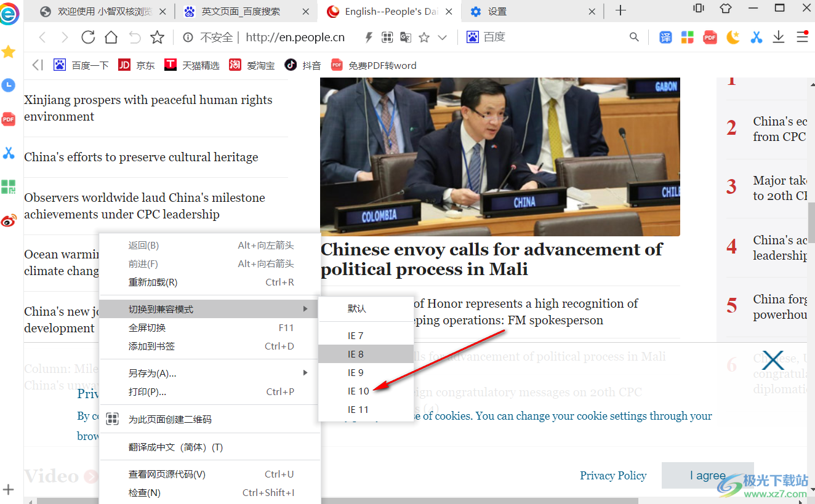Screen dimensions: 815x504
Task: Go to the home page icon
Action: [x=111, y=38]
